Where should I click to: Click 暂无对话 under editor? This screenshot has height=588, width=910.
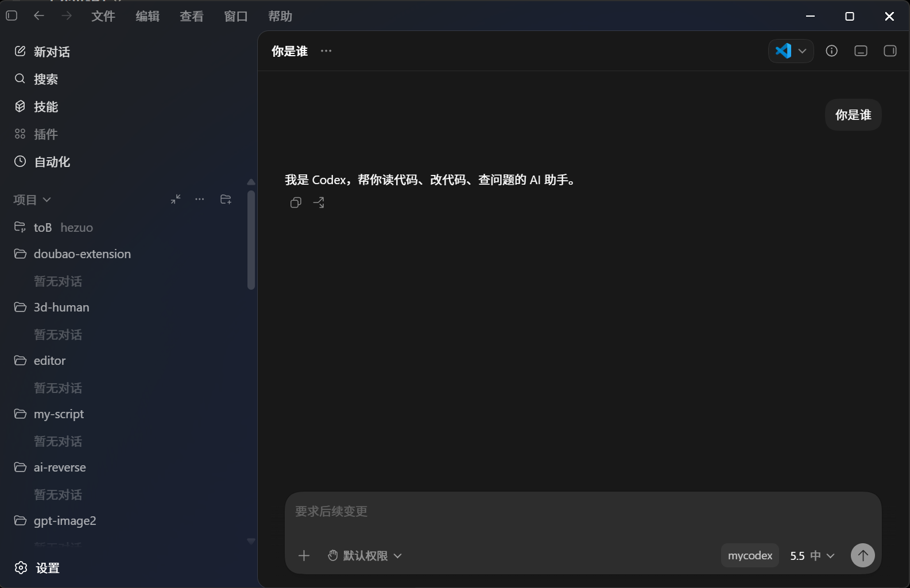58,388
